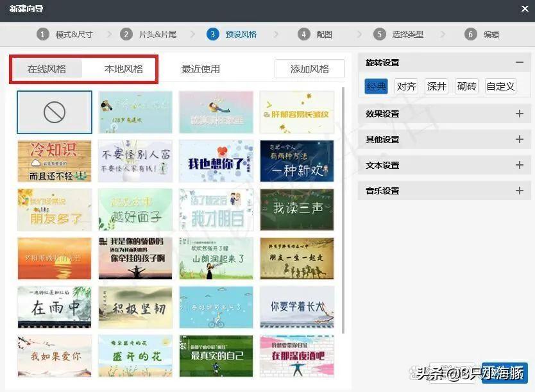535x392 pixels.
Task: Switch to the 本地风格 tab
Action: click(124, 69)
